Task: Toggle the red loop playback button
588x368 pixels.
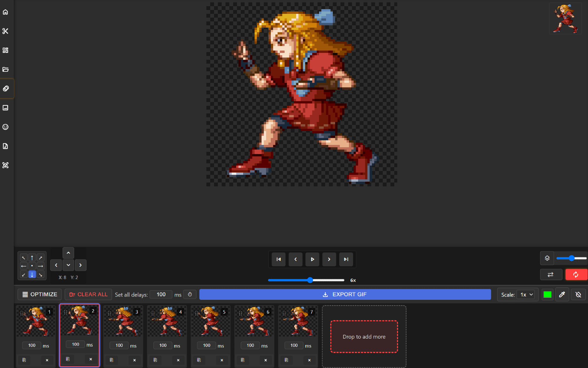Action: coord(576,275)
